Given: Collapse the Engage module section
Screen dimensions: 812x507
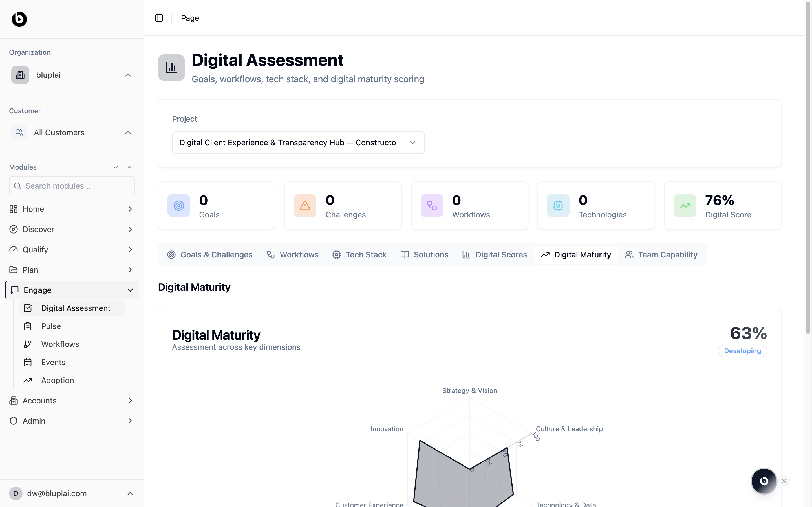Looking at the screenshot, I should [x=130, y=290].
